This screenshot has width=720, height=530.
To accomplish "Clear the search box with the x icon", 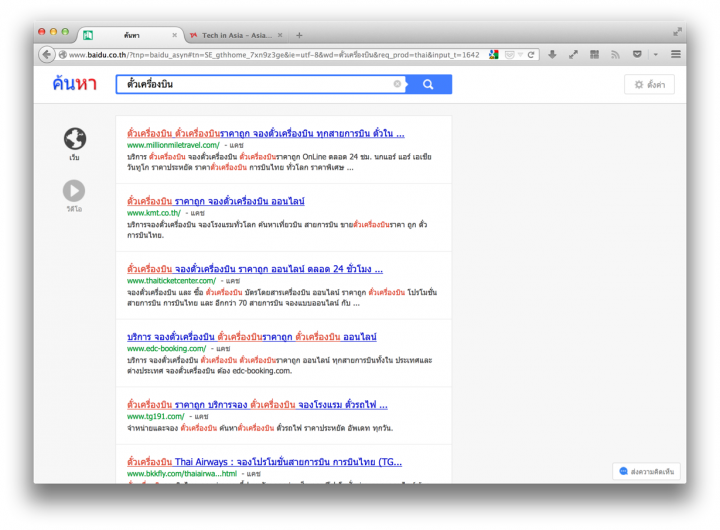I will click(x=397, y=84).
